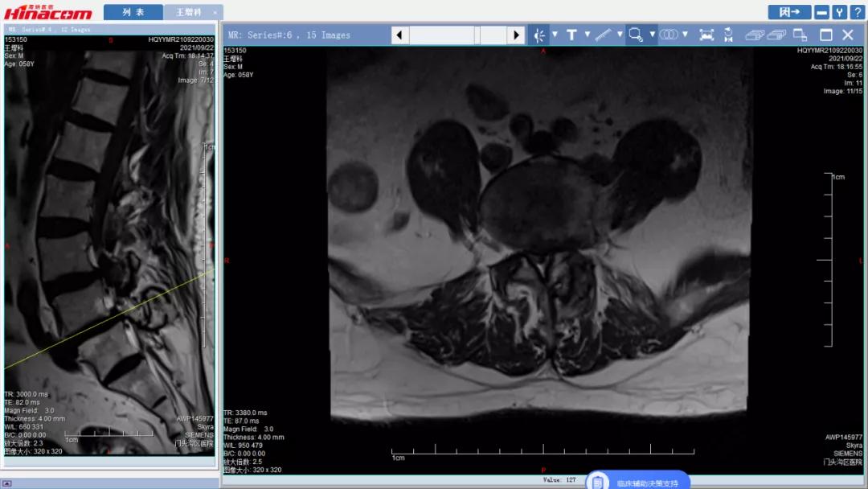The image size is (868, 489).
Task: Click the slider thumb on image navigator
Action: tap(477, 35)
